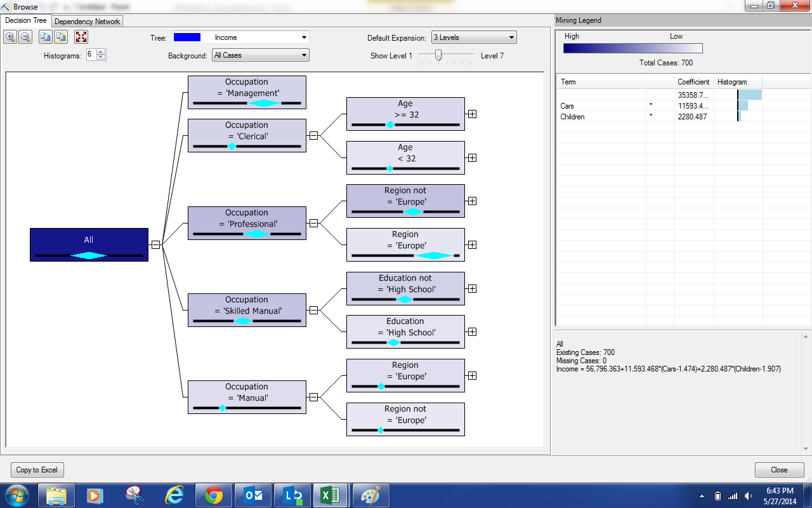Select the Occupation = 'Manual' node
Image resolution: width=812 pixels, height=508 pixels.
click(247, 397)
